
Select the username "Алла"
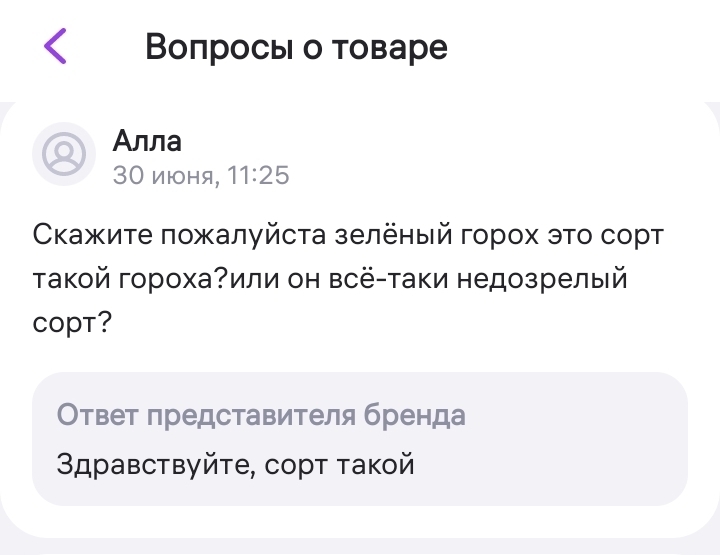[146, 141]
